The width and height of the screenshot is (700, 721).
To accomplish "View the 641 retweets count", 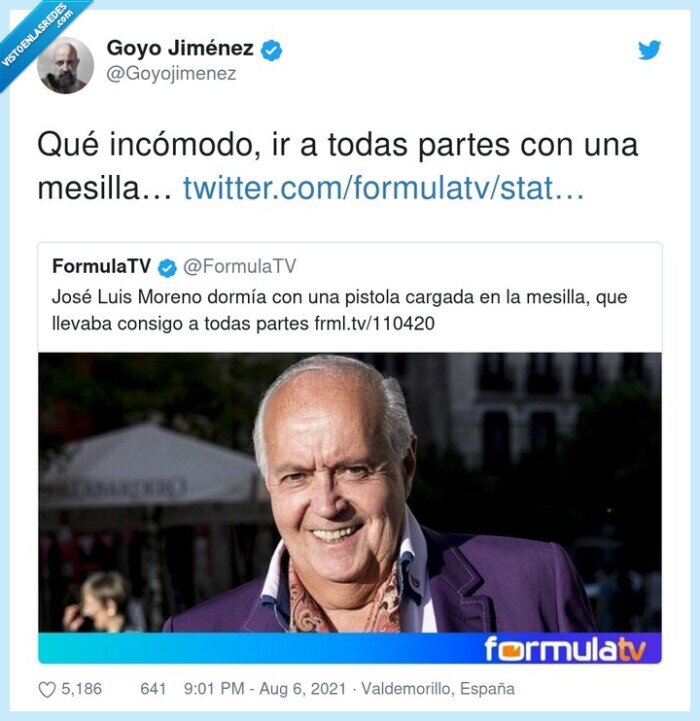I will click(x=153, y=689).
